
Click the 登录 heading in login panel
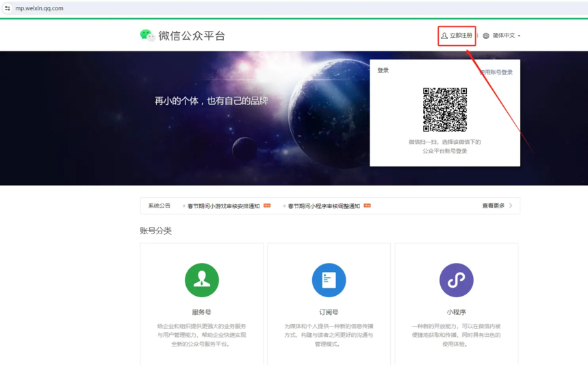click(x=383, y=70)
